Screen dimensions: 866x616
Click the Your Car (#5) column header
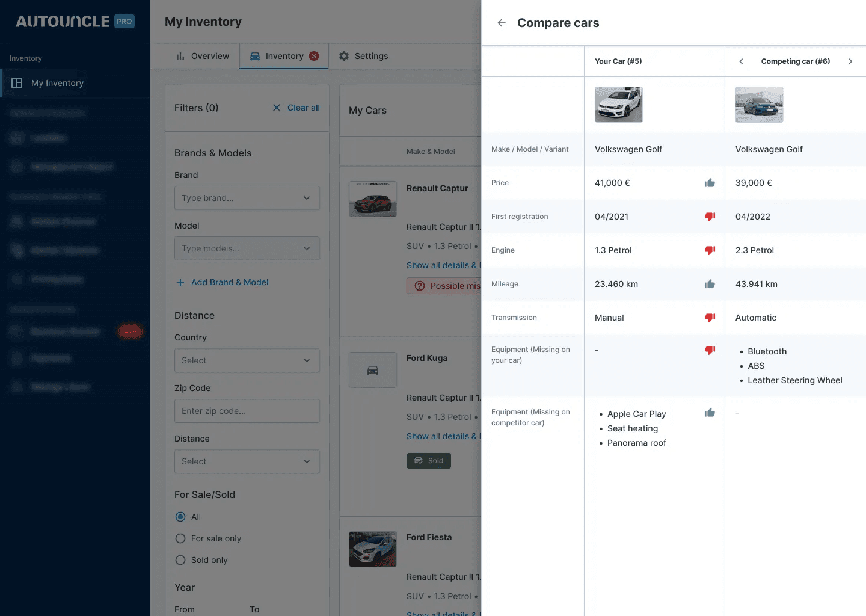618,61
